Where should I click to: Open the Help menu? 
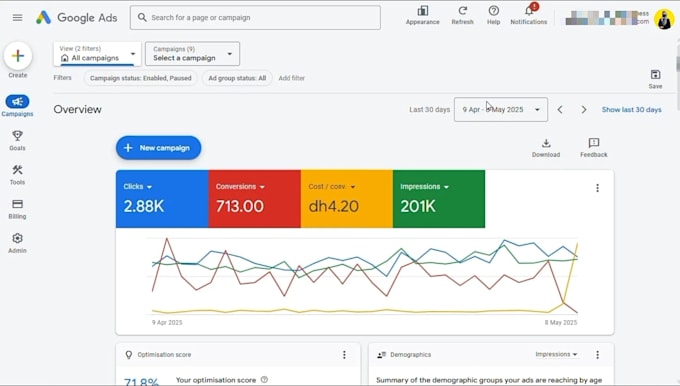click(494, 15)
